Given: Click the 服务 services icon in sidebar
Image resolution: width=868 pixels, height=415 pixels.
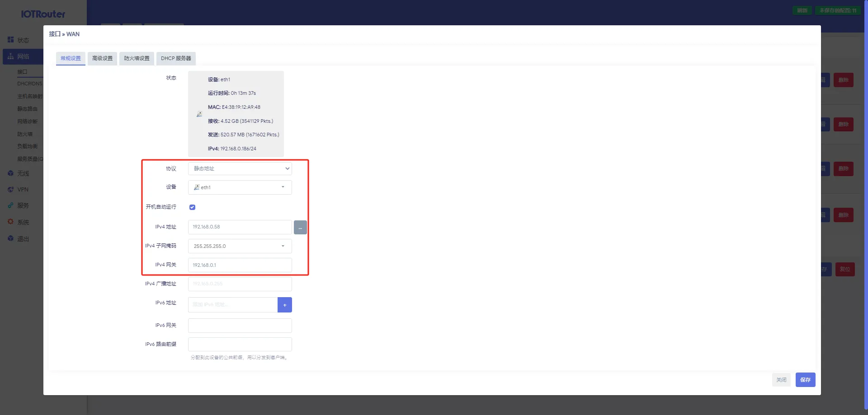Looking at the screenshot, I should pyautogui.click(x=10, y=205).
